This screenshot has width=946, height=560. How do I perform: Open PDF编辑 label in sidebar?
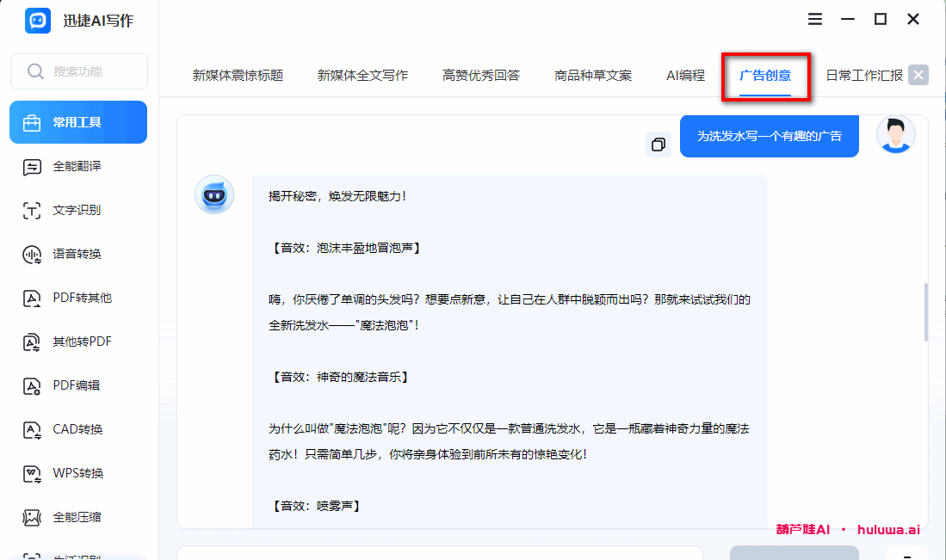click(x=76, y=385)
